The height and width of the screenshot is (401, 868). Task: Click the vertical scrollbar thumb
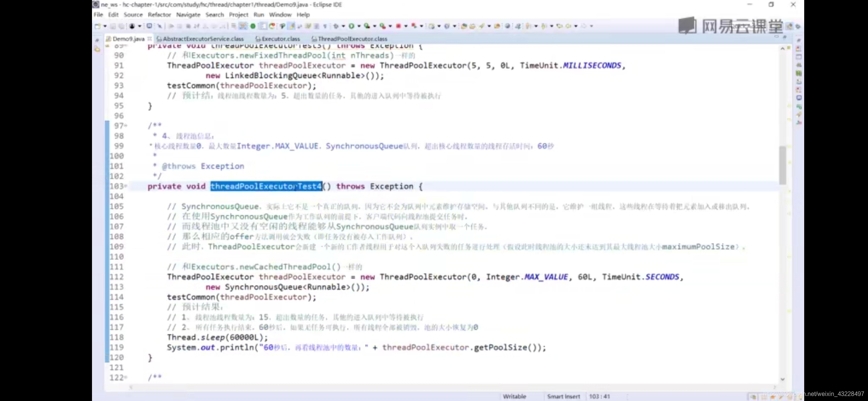pos(782,165)
